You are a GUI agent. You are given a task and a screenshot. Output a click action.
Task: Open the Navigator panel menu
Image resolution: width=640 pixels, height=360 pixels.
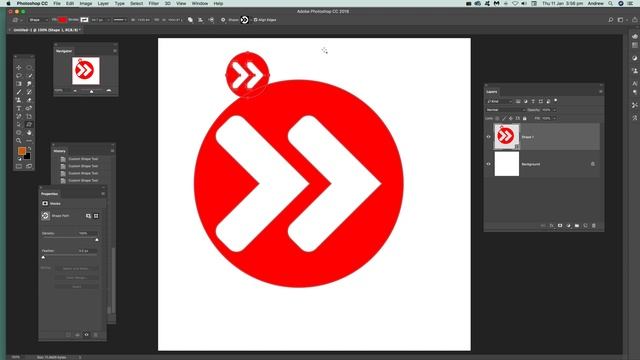point(115,51)
